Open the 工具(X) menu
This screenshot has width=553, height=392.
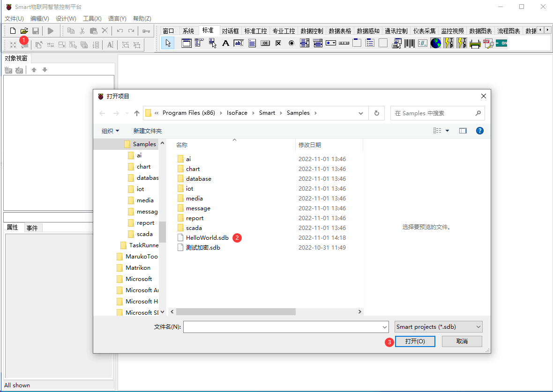click(x=92, y=18)
